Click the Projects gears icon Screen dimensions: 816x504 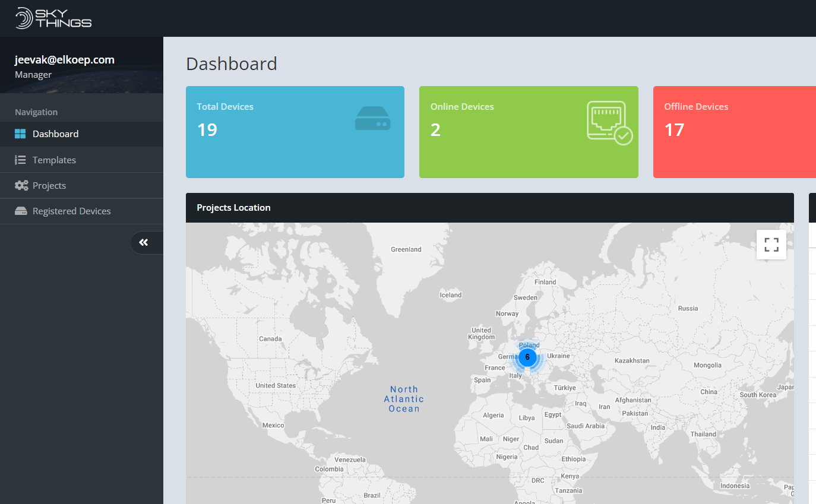21,185
